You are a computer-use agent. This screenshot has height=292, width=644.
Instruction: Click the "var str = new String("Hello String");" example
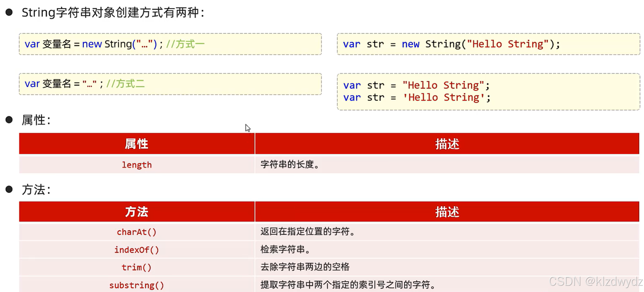tap(451, 44)
